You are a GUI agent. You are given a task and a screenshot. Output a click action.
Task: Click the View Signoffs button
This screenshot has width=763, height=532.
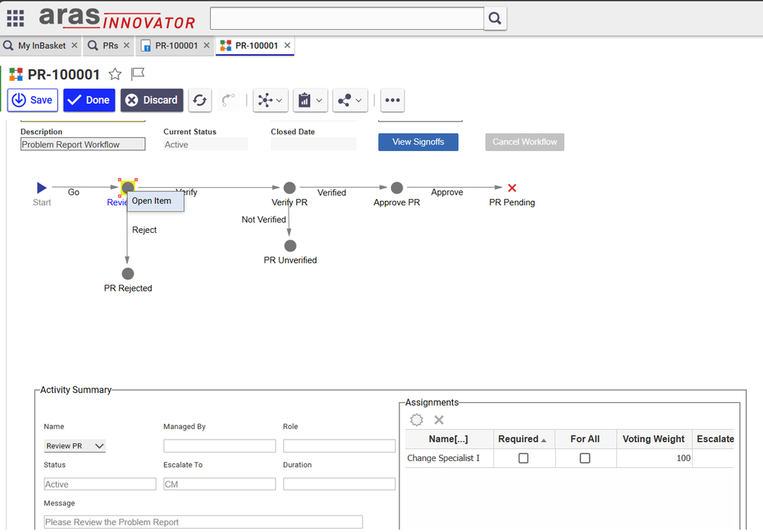click(418, 142)
